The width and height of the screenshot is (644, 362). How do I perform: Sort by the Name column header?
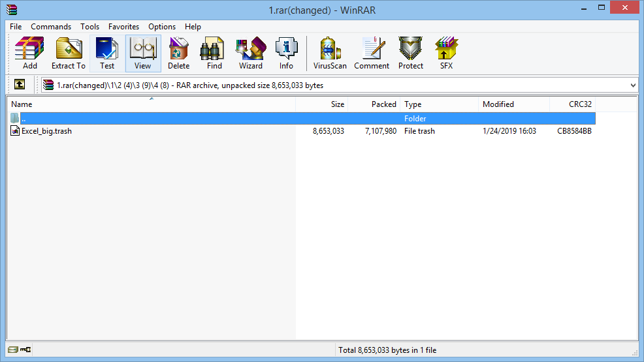(151, 104)
